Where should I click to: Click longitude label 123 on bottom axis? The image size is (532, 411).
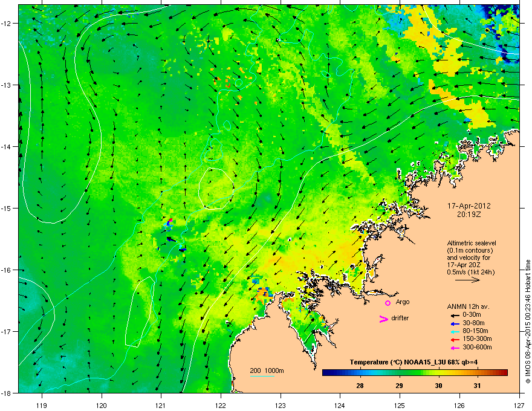click(x=281, y=405)
